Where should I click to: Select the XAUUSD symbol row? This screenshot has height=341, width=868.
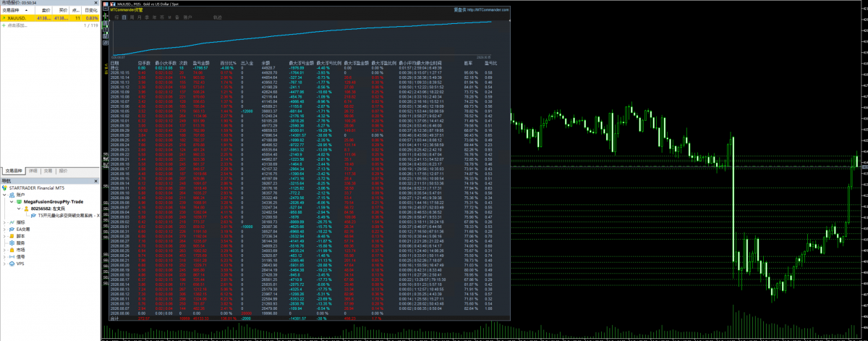tap(50, 18)
